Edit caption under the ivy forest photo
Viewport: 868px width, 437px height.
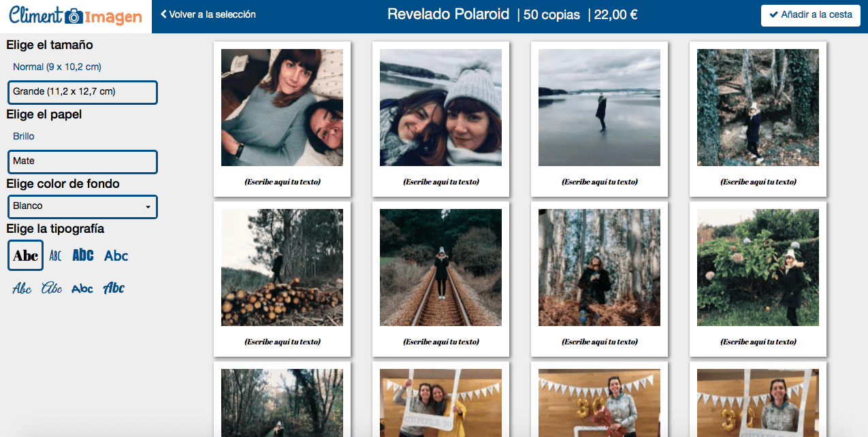758,182
